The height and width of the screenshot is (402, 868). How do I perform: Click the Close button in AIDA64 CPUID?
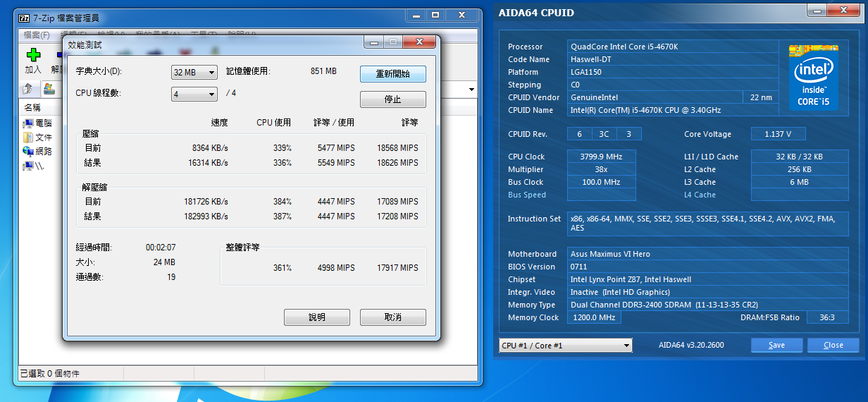(x=833, y=346)
